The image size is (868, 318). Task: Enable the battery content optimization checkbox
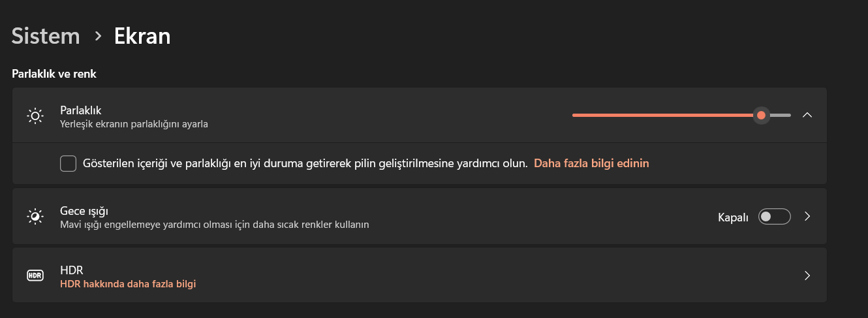click(x=68, y=163)
